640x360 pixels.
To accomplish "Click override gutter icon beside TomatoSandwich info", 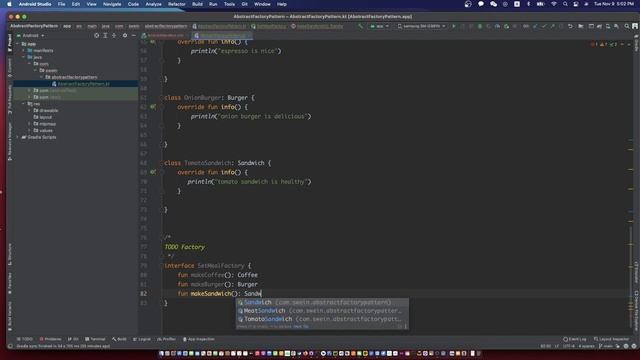I will pyautogui.click(x=153, y=172).
